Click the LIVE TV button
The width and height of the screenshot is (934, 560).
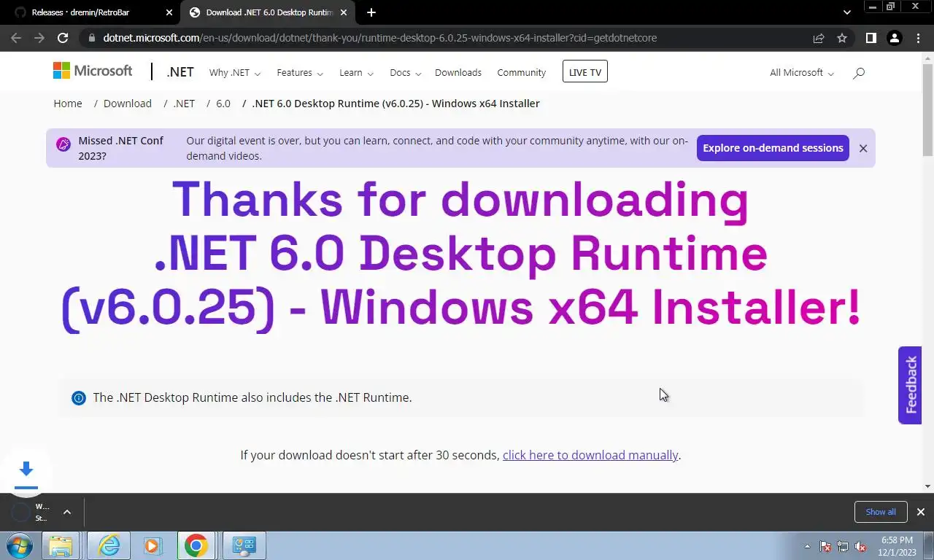[585, 71]
